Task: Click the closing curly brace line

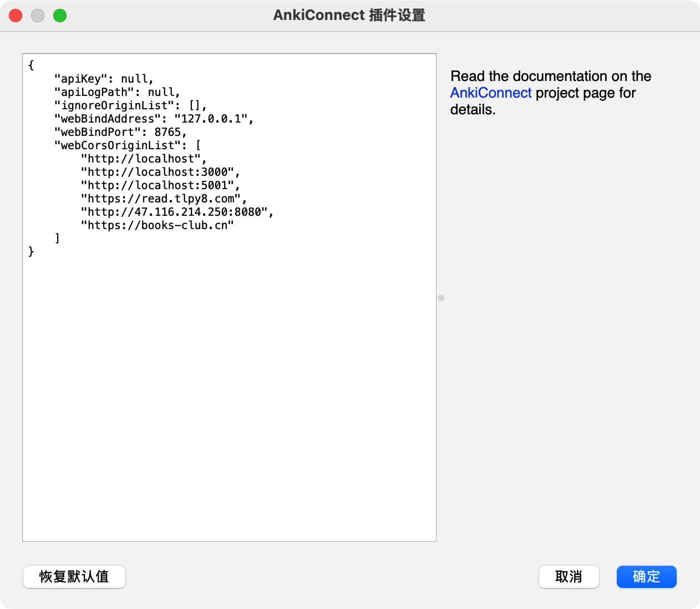Action: 31,252
